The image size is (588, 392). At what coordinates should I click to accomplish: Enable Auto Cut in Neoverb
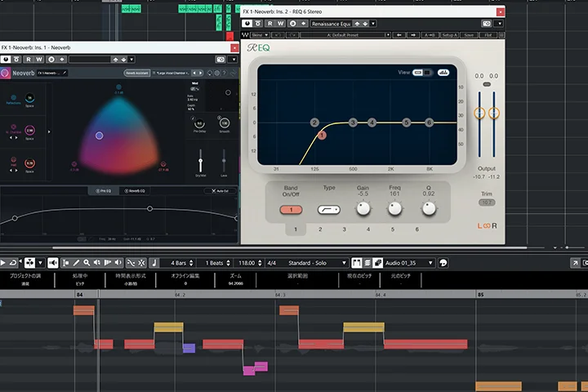click(220, 191)
